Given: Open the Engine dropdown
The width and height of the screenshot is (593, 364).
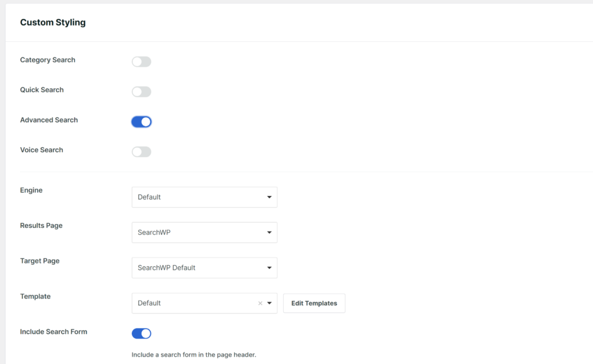Looking at the screenshot, I should pos(204,197).
